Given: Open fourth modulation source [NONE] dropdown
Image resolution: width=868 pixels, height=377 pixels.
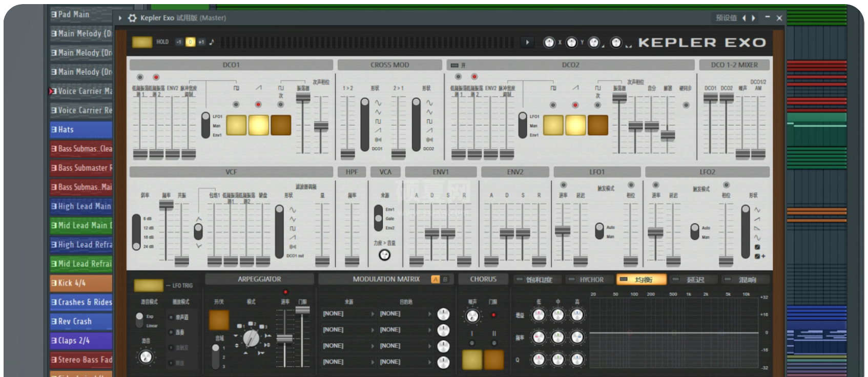Looking at the screenshot, I should 348,362.
